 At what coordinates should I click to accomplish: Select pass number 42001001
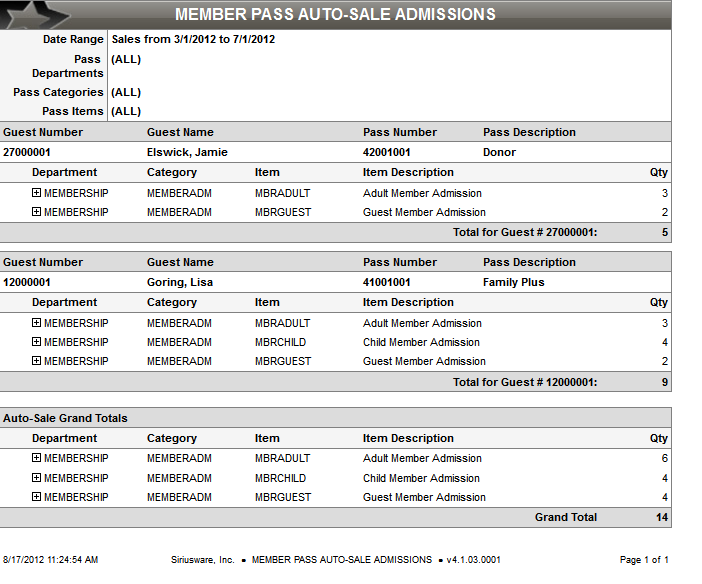[x=386, y=152]
